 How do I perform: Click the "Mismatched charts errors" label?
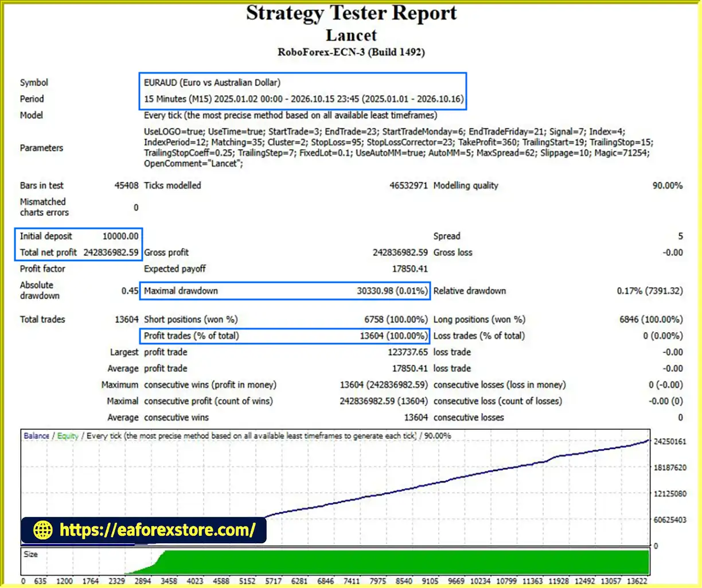tap(44, 207)
